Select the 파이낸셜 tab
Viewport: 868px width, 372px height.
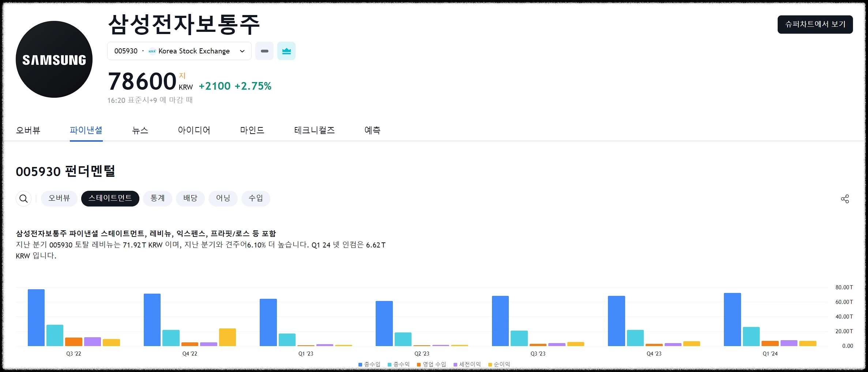tap(86, 130)
